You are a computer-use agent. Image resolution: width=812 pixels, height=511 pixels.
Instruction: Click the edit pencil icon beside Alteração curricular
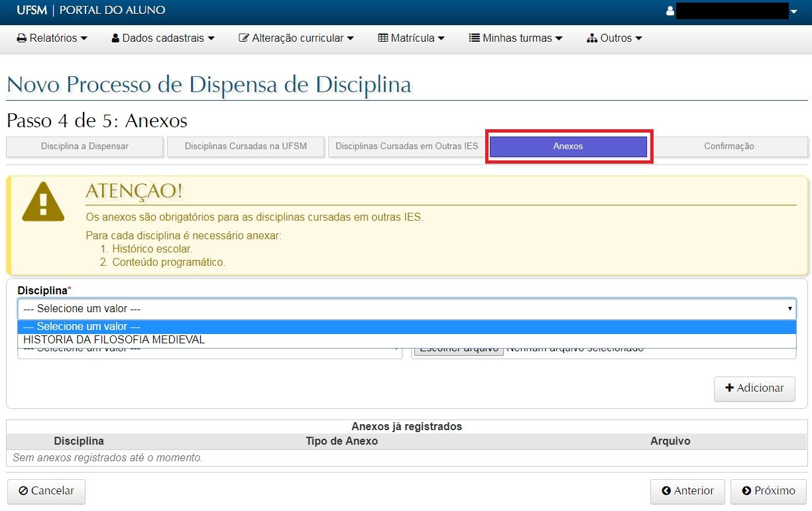coord(244,38)
